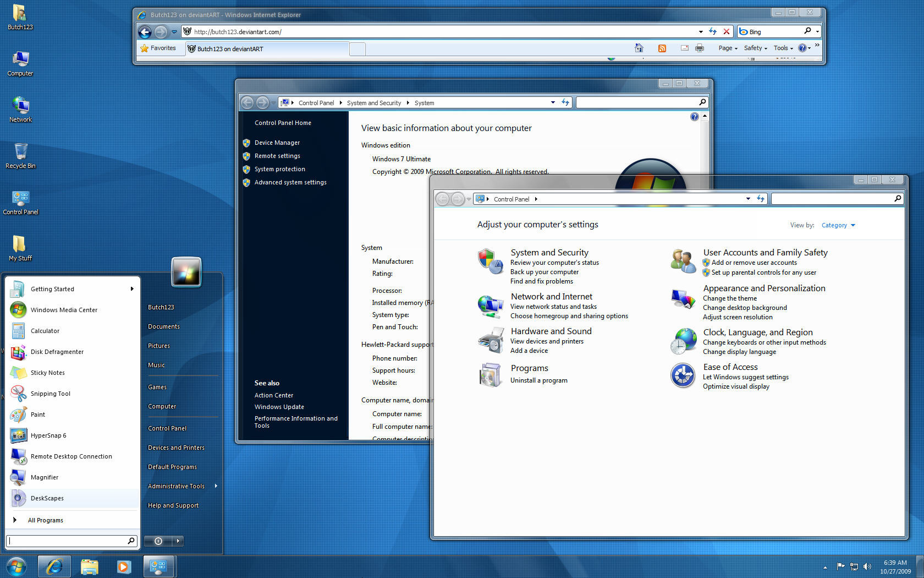Open the Favorites button in Internet Explorer
This screenshot has width=924, height=578.
tap(158, 48)
